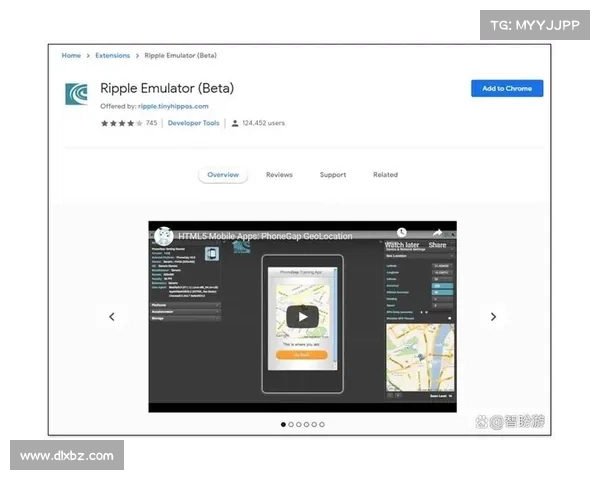Select the sixth carousel dot

(322, 424)
